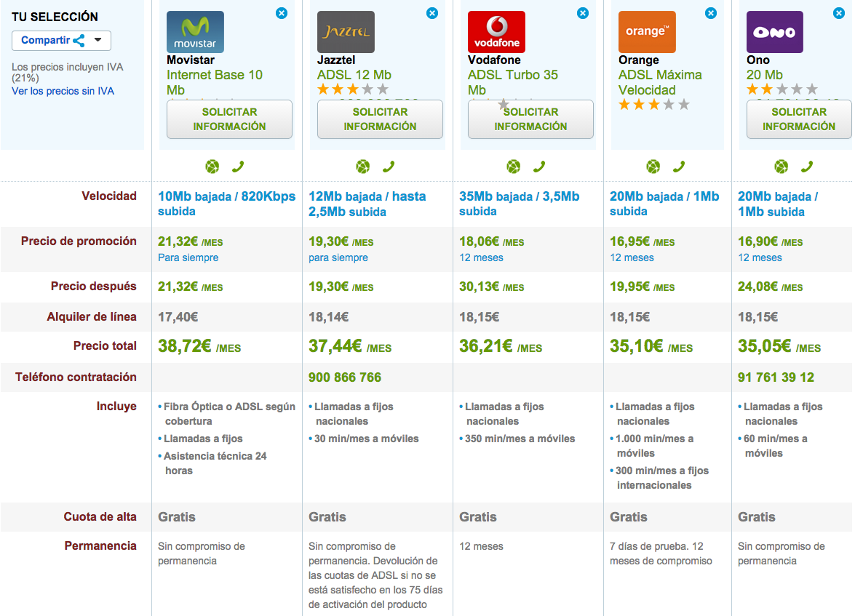Click Orange star rating

tap(653, 105)
